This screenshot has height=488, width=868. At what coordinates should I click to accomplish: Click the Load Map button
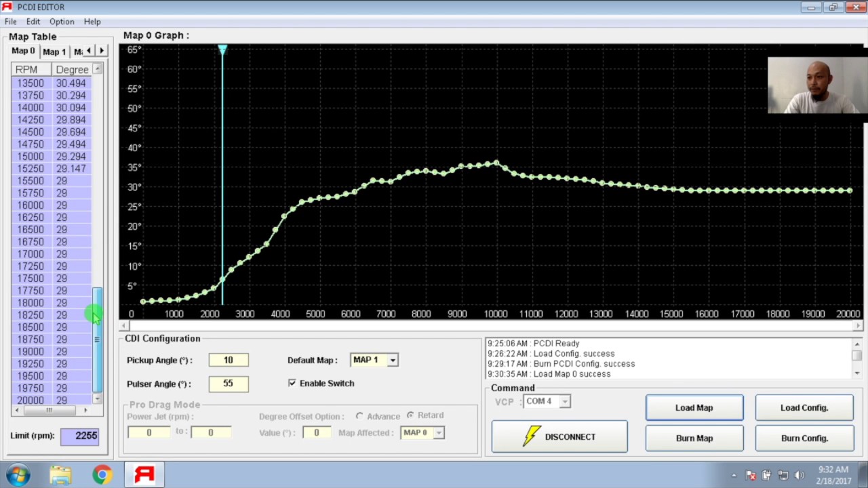pyautogui.click(x=694, y=408)
